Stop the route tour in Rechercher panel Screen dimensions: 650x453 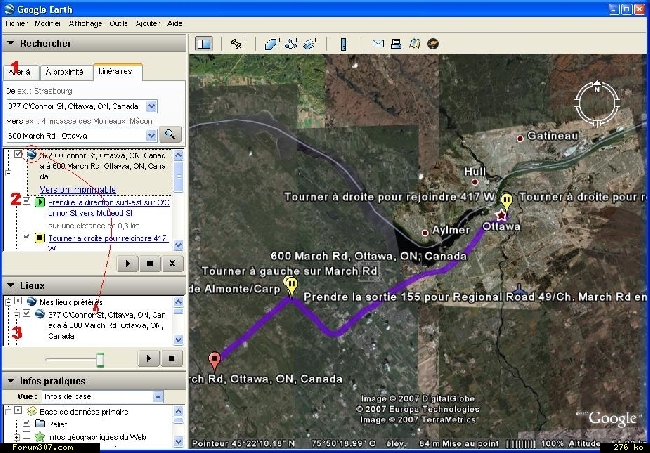coord(150,263)
